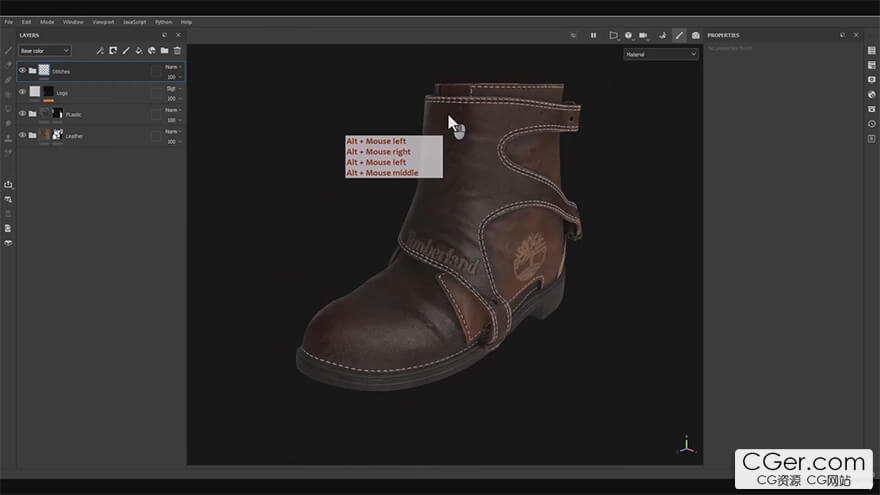Open the globe Shader Settings icon
This screenshot has width=880, height=495.
[872, 94]
